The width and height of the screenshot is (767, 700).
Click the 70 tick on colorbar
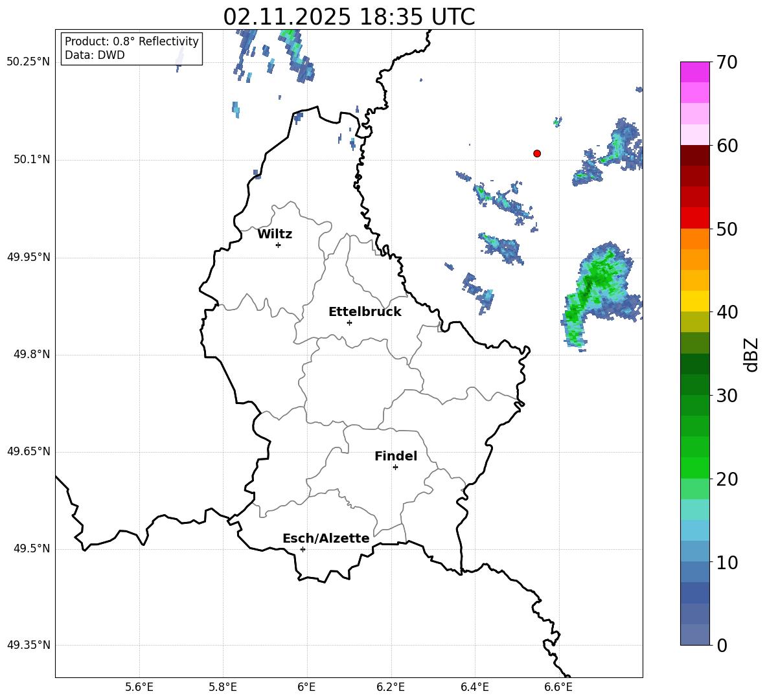click(x=727, y=62)
